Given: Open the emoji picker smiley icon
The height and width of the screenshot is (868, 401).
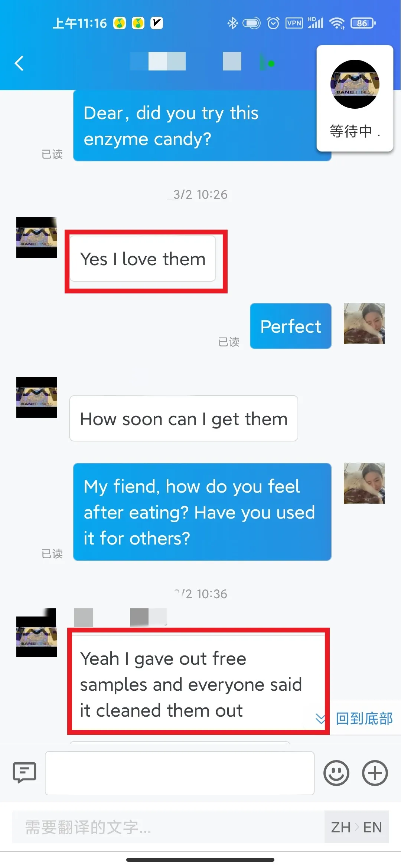Looking at the screenshot, I should pyautogui.click(x=336, y=773).
